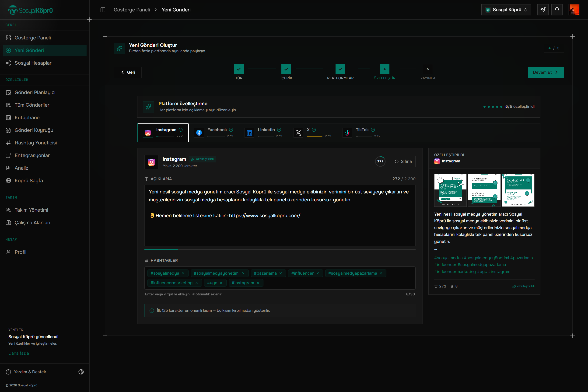Click the Çalışma Alanları icon
The image size is (588, 392).
pos(8,223)
